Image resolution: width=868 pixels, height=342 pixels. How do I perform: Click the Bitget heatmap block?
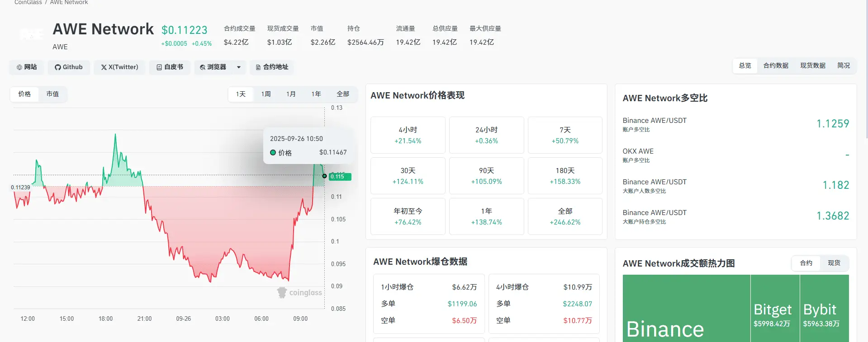click(x=775, y=308)
